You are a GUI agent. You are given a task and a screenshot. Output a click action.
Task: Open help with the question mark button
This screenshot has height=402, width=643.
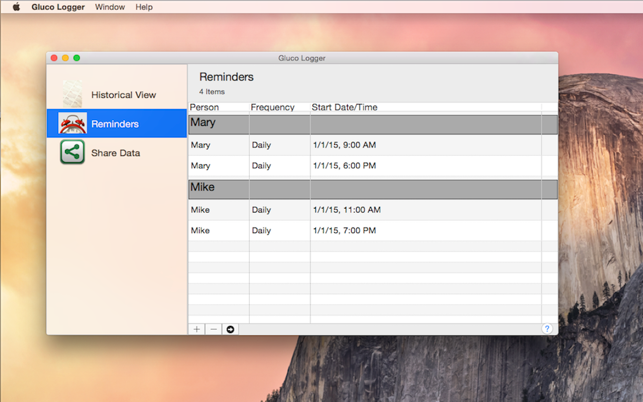(x=547, y=329)
